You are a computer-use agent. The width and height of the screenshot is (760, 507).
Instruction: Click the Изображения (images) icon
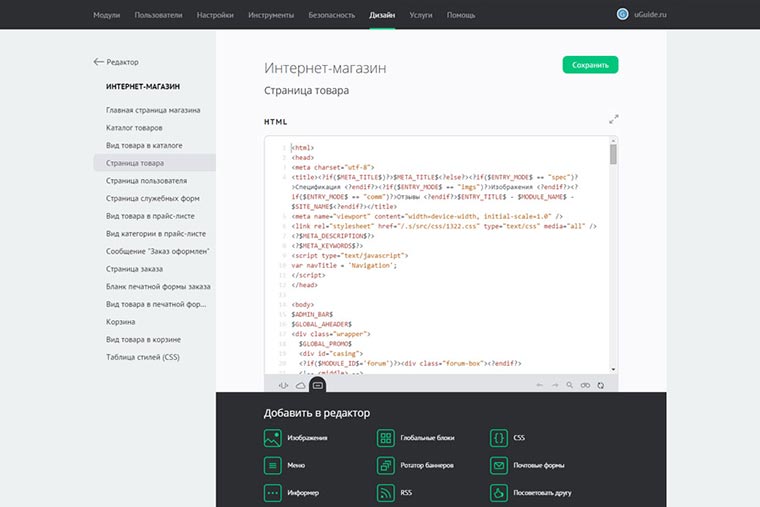coord(272,438)
